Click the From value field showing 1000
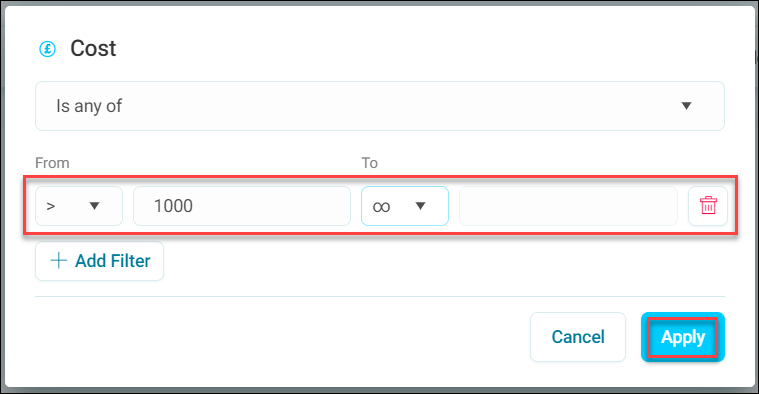 pyautogui.click(x=242, y=206)
